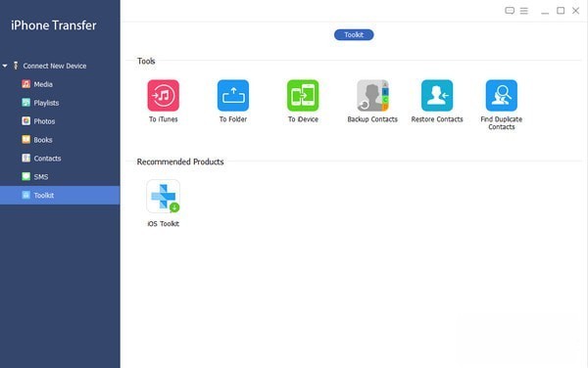Open Media in the sidebar

[60, 84]
